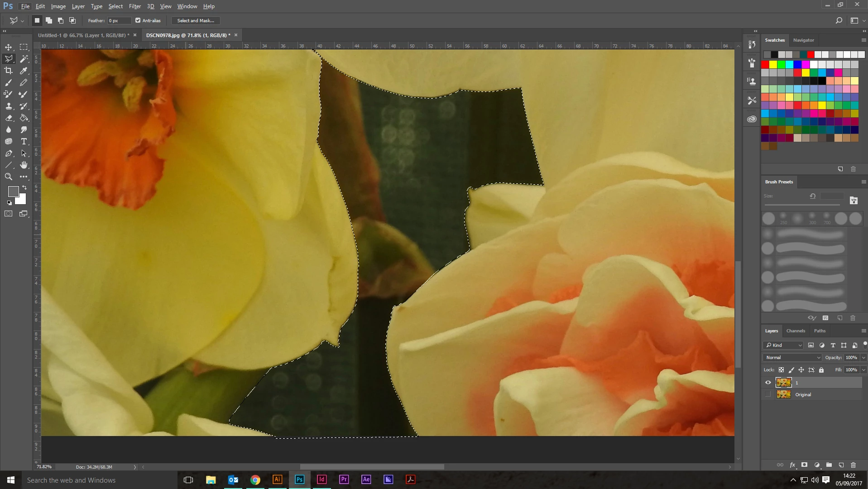This screenshot has height=489, width=868.
Task: Uncheck the Anti-alias checkbox
Action: (x=138, y=20)
